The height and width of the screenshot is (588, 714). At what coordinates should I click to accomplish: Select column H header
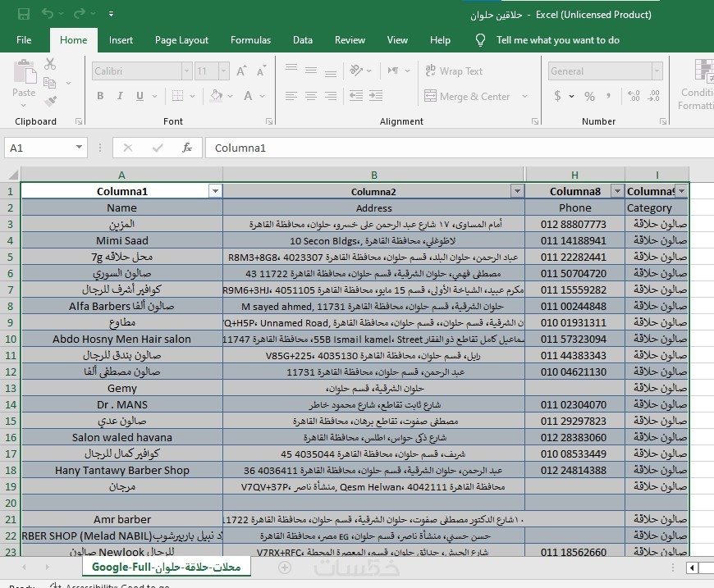click(x=574, y=175)
